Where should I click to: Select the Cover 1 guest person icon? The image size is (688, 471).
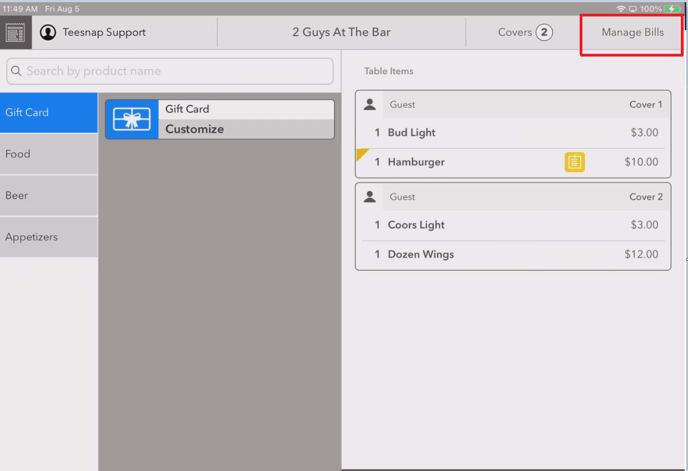coord(370,104)
